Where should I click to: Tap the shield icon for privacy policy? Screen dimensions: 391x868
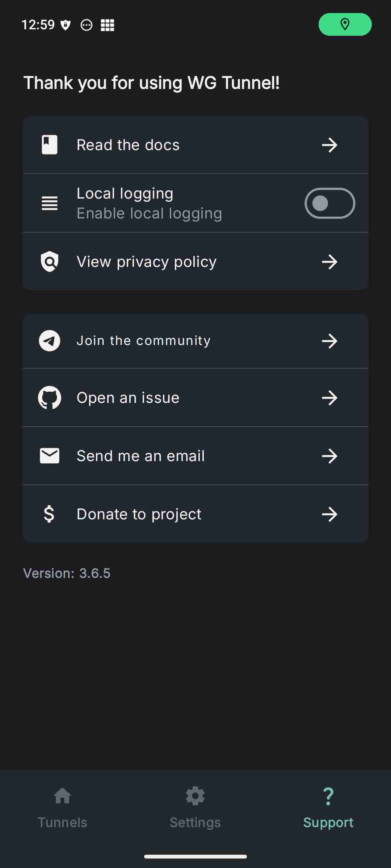click(x=50, y=261)
